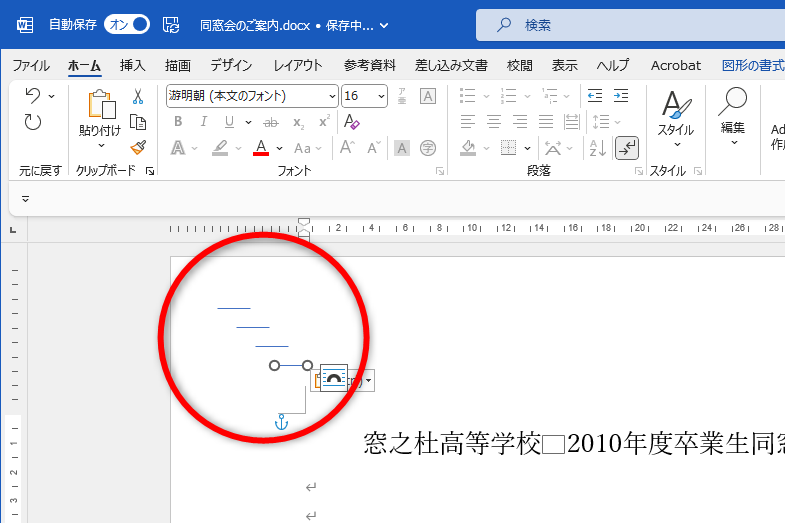The image size is (785, 523).
Task: Click the Decrease Indent icon
Action: 595,96
